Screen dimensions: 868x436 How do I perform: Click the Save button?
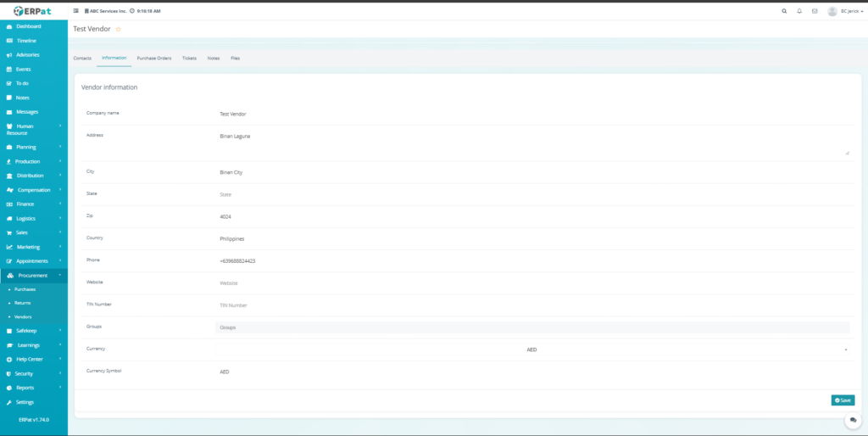point(843,400)
